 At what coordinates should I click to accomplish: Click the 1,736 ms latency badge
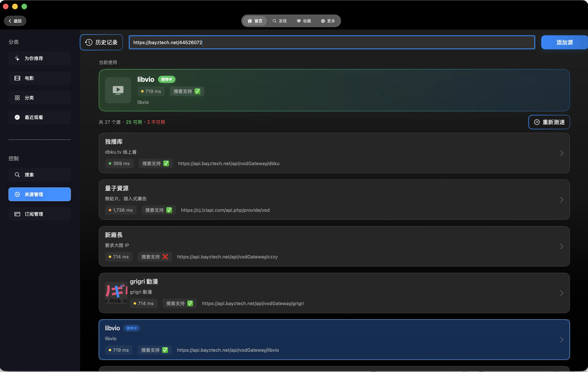[x=121, y=210]
